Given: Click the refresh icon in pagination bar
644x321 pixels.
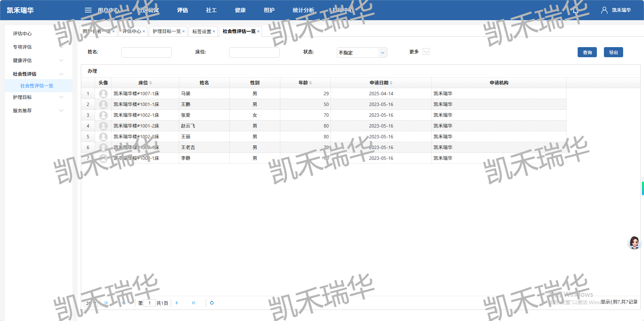Looking at the screenshot, I should coord(212,303).
